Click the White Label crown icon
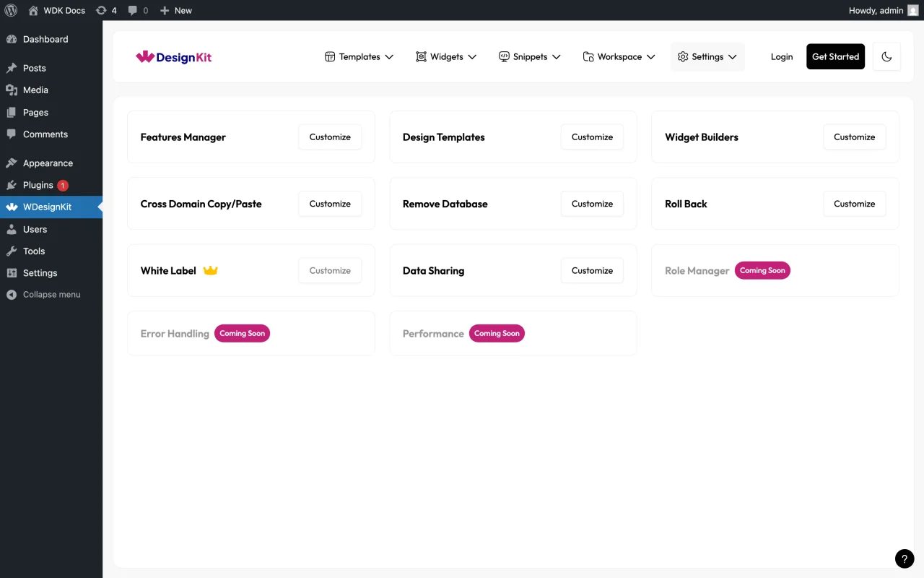The image size is (924, 578). pyautogui.click(x=210, y=270)
